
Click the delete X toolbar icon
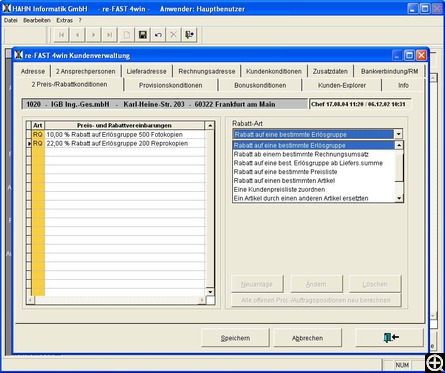pyautogui.click(x=174, y=35)
